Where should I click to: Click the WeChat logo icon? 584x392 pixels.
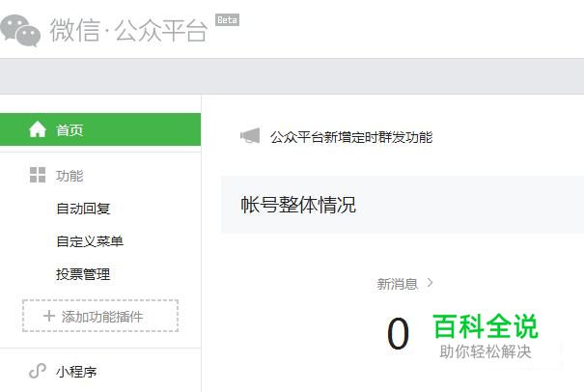[x=20, y=31]
